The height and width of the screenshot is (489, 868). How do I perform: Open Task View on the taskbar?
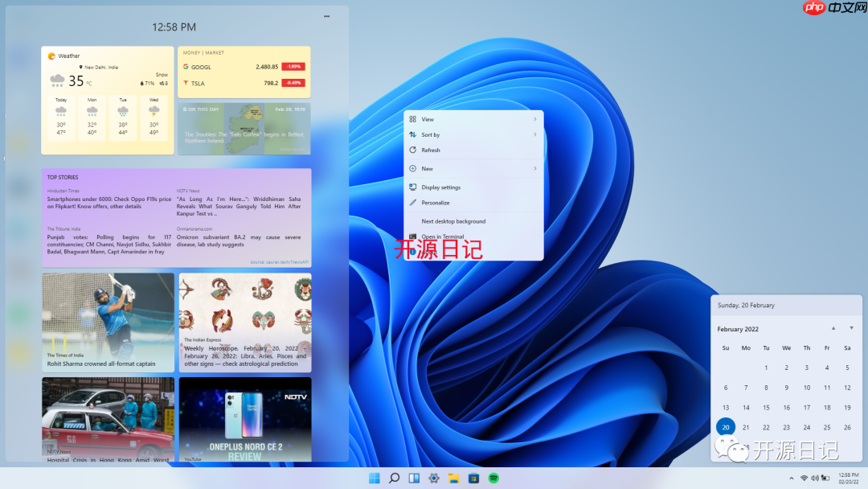(413, 478)
